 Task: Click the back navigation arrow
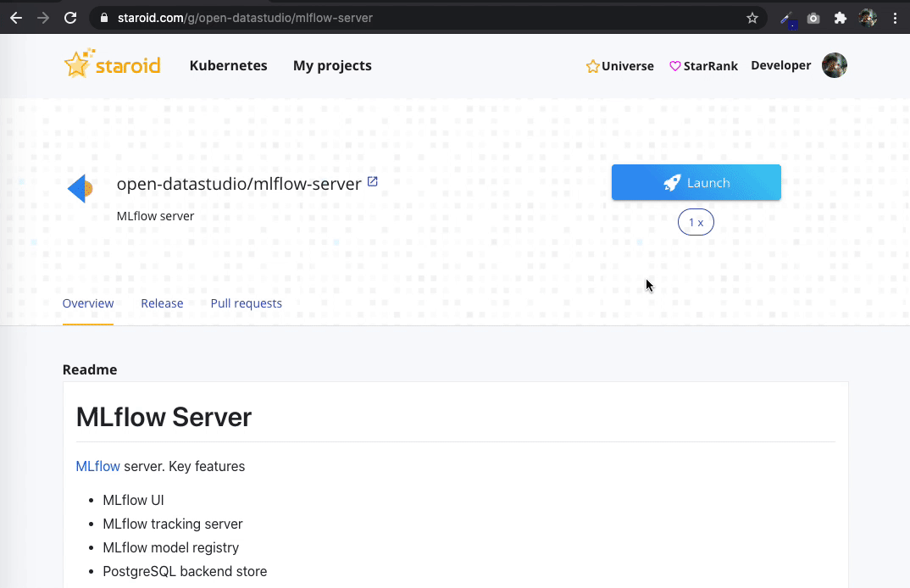pyautogui.click(x=16, y=17)
